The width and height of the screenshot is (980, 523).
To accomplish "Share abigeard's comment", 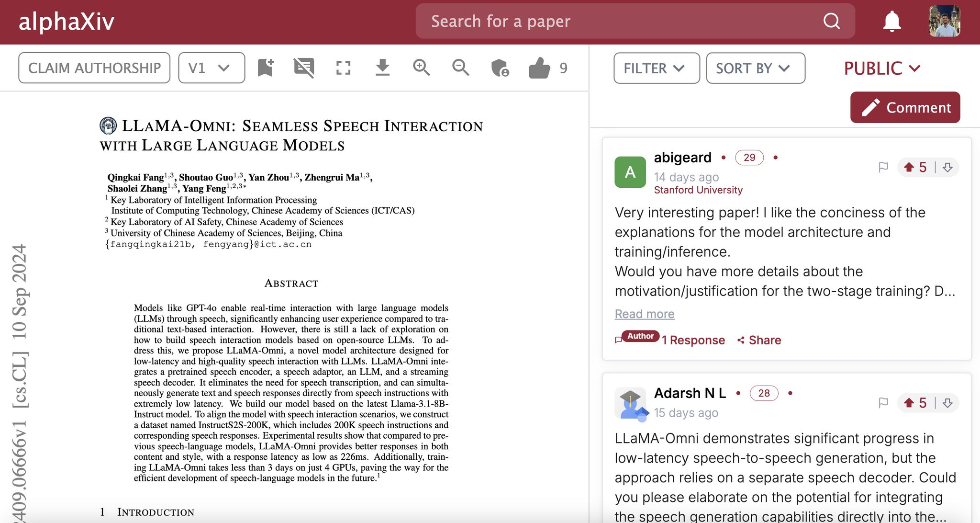I will (759, 340).
